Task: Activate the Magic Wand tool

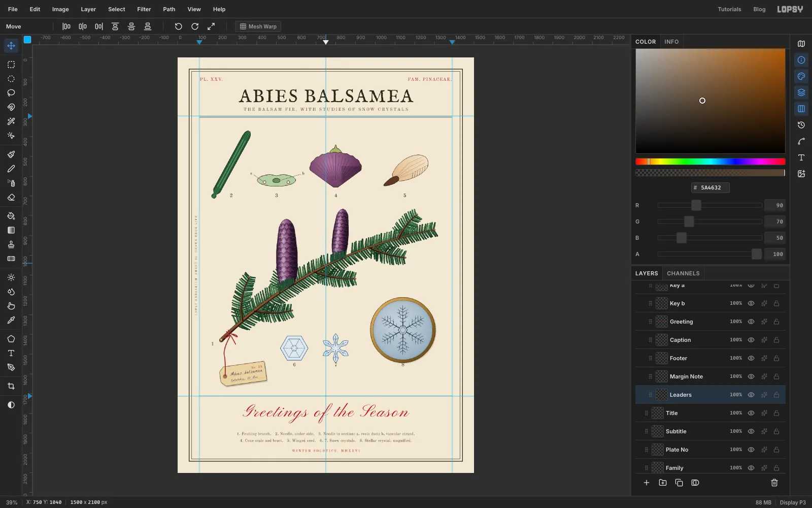Action: tap(11, 121)
